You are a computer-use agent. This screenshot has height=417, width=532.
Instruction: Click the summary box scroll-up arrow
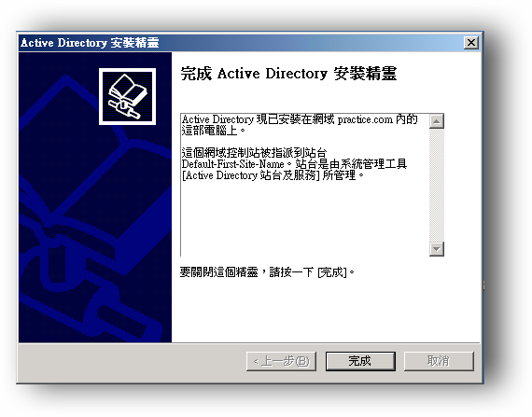[436, 121]
